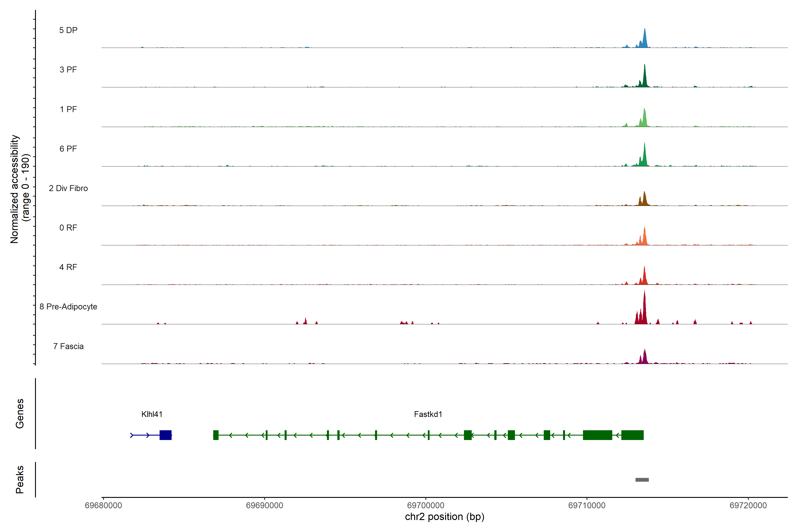798x532 pixels.
Task: Click the Peaks panel label
Action: (x=20, y=479)
